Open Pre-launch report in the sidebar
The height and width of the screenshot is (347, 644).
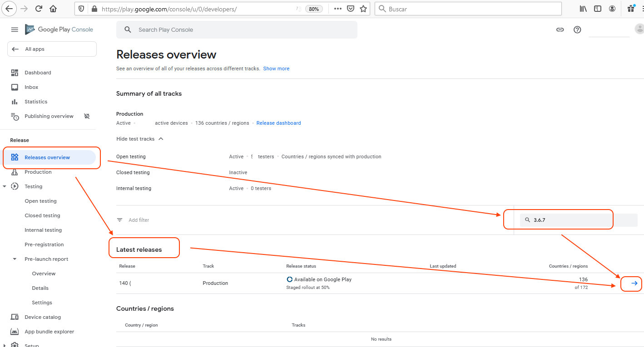(46, 259)
